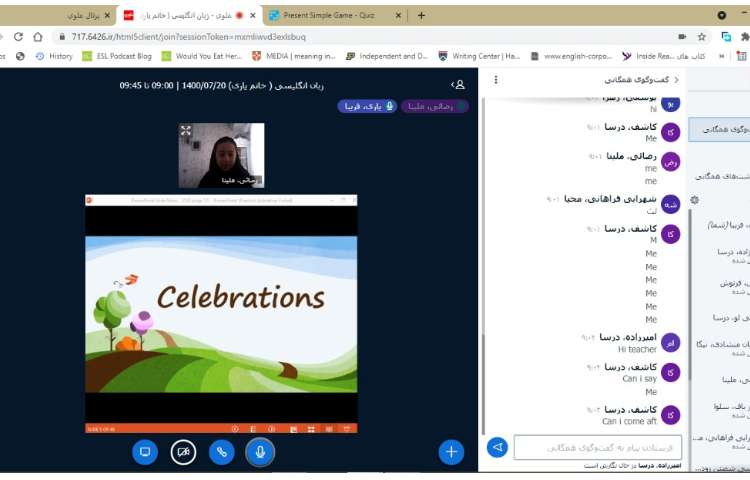The width and height of the screenshot is (750, 480).
Task: Collapse public chat with the chevron
Action: click(676, 79)
